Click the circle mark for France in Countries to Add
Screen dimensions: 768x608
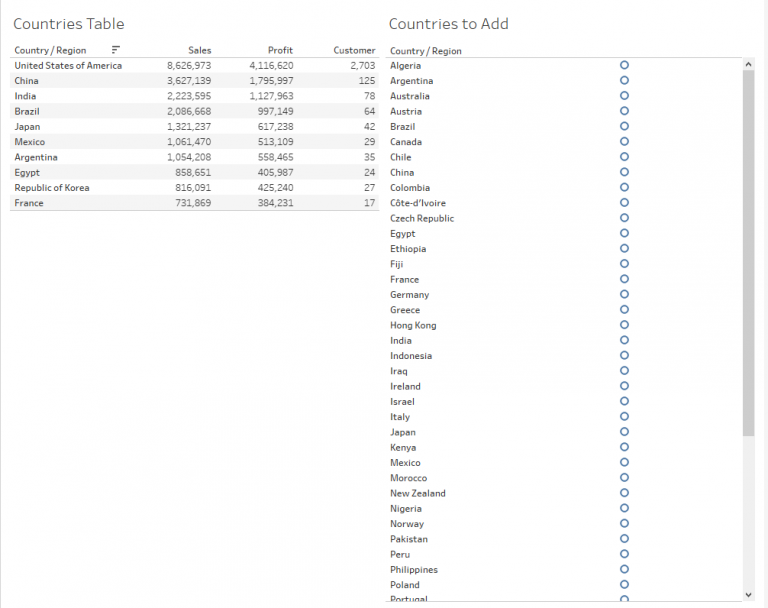pos(624,279)
